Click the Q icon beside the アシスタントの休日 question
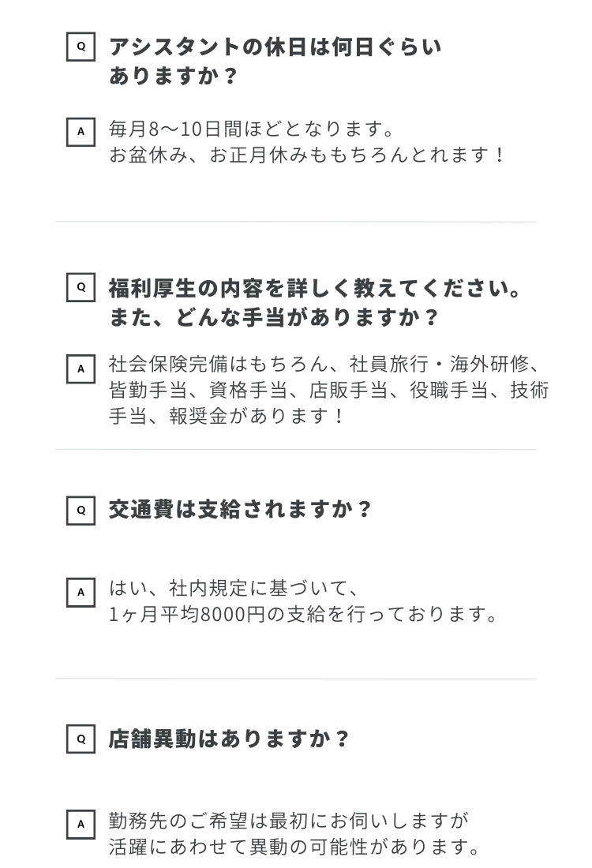 (81, 47)
